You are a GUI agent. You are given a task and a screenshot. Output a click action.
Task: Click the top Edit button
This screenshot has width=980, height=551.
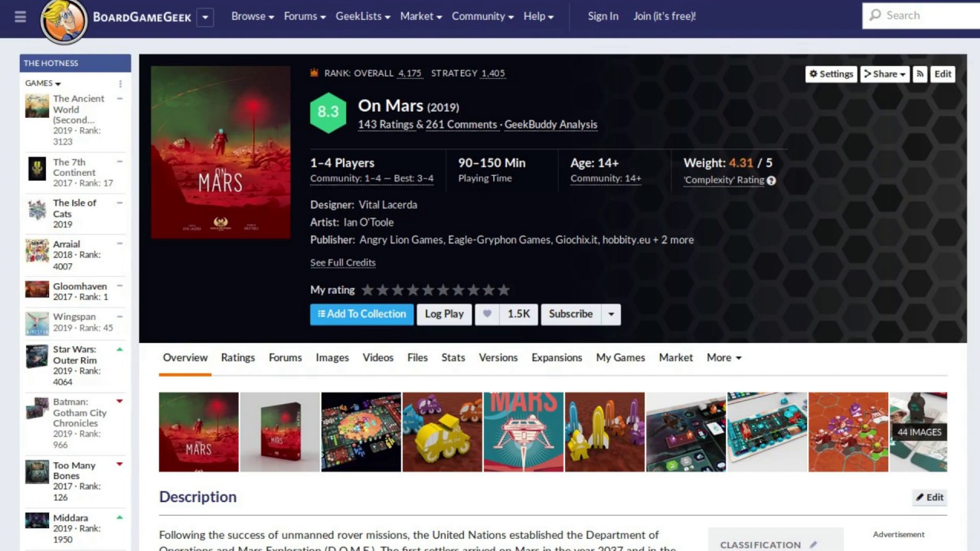pyautogui.click(x=942, y=73)
